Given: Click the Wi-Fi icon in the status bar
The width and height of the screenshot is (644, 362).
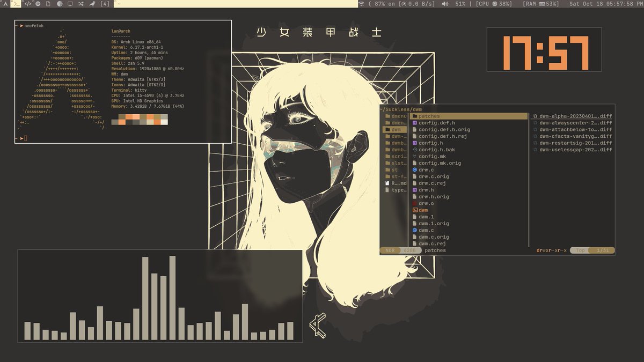Looking at the screenshot, I should pos(361,4).
